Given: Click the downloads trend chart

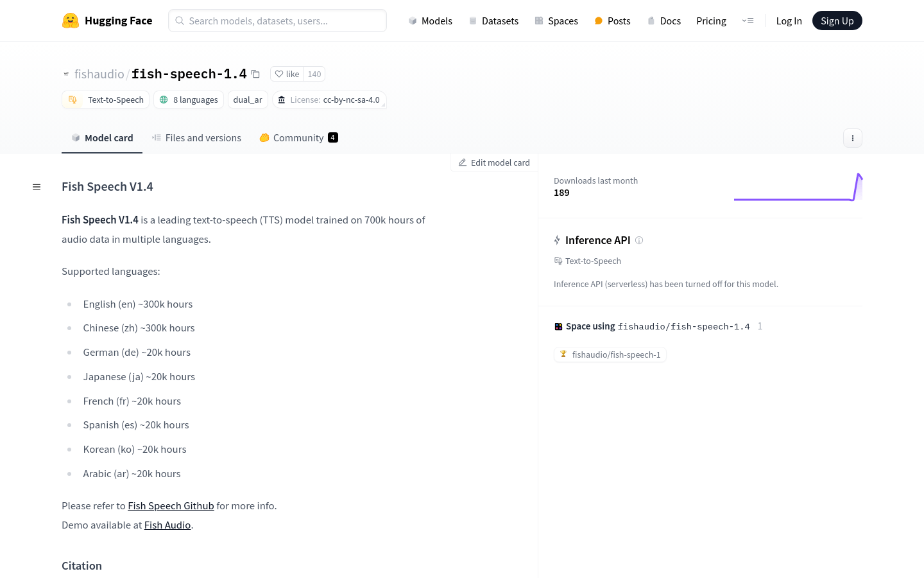Looking at the screenshot, I should [798, 187].
